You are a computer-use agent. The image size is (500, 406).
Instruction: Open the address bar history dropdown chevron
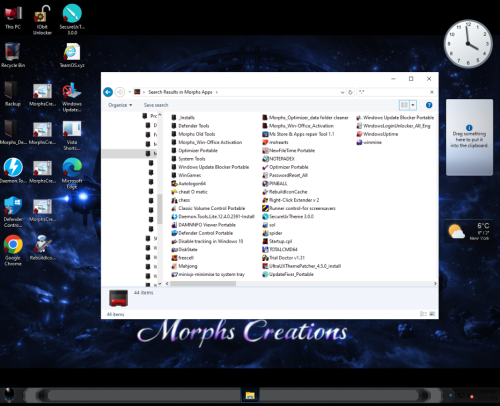[342, 92]
